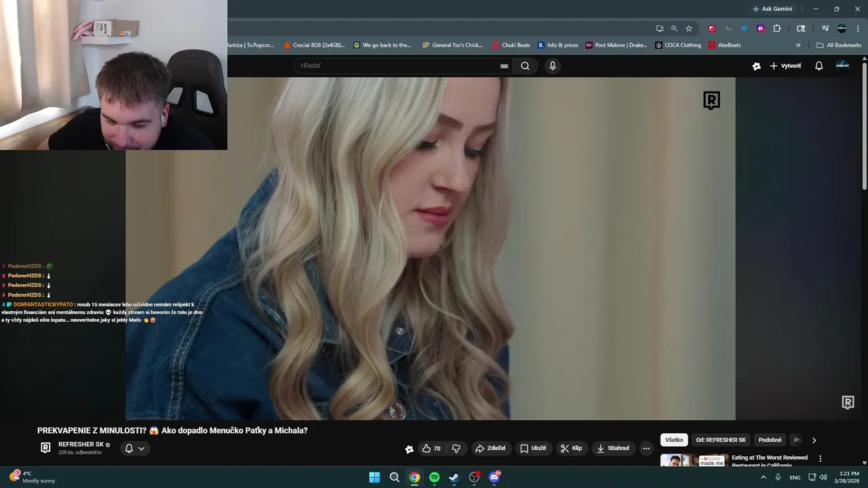Open Discord from the taskbar

point(494,477)
